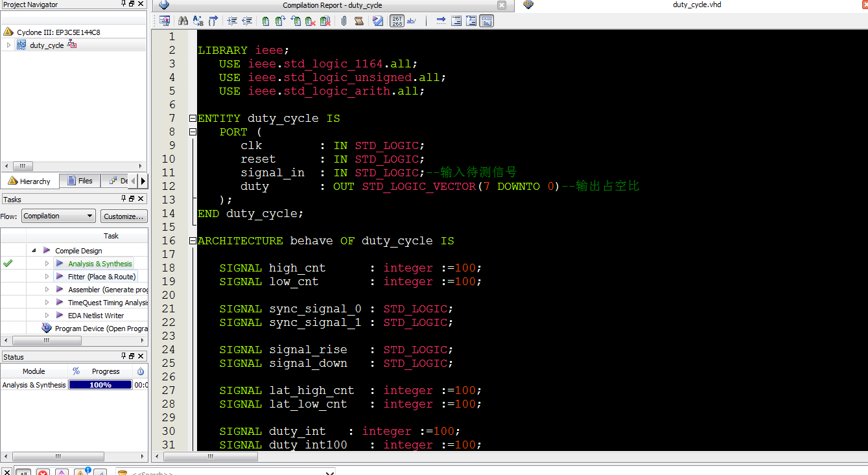Toggle line numbers with 267/268 icon

[397, 21]
